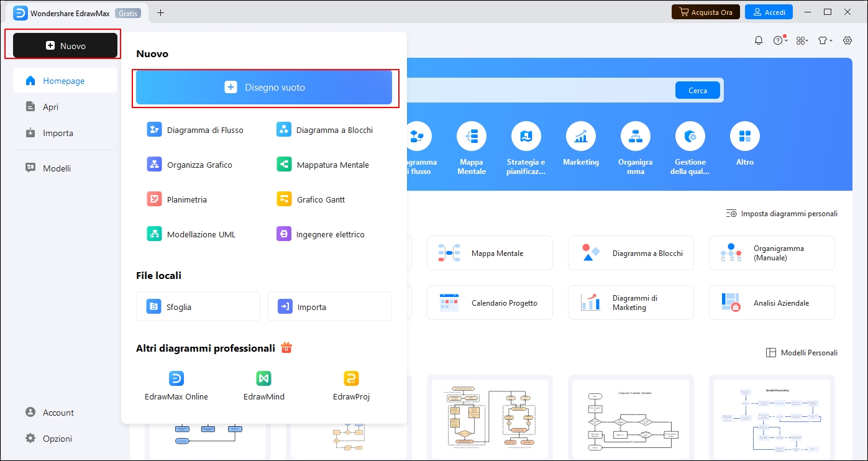The height and width of the screenshot is (461, 868).
Task: Open the Diagramma a Blocchi card
Action: click(x=631, y=253)
